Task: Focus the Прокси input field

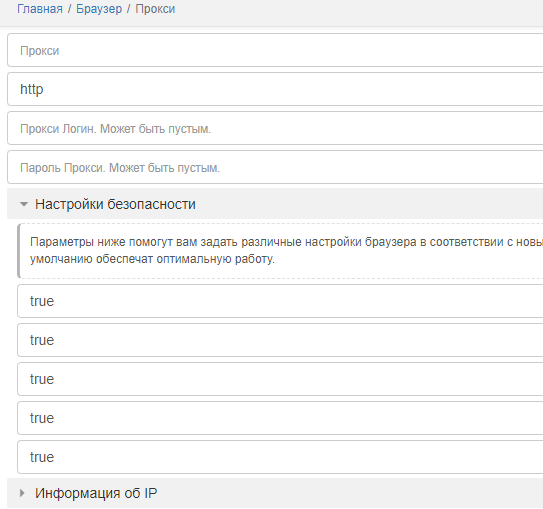Action: pos(275,50)
